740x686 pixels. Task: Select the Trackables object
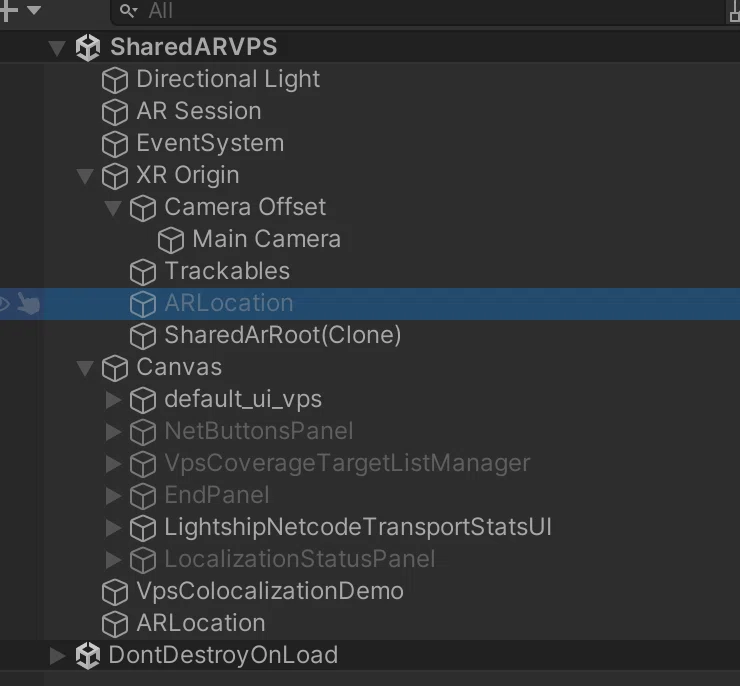227,271
